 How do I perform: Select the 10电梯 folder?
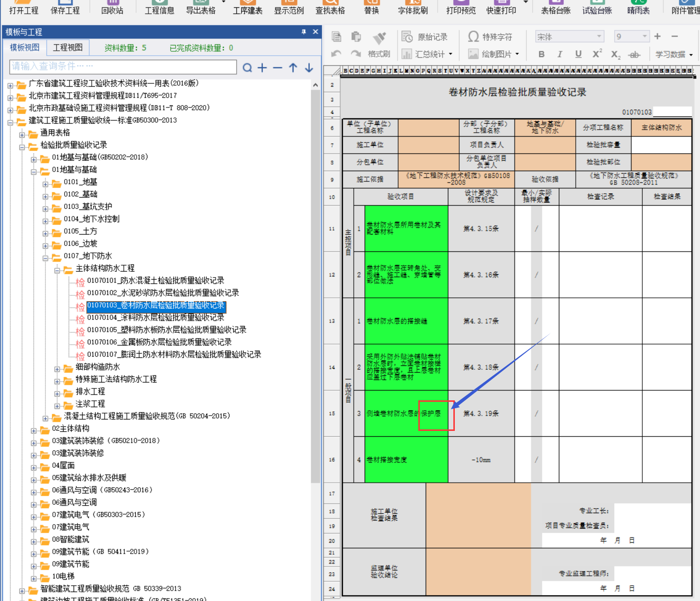(x=63, y=576)
